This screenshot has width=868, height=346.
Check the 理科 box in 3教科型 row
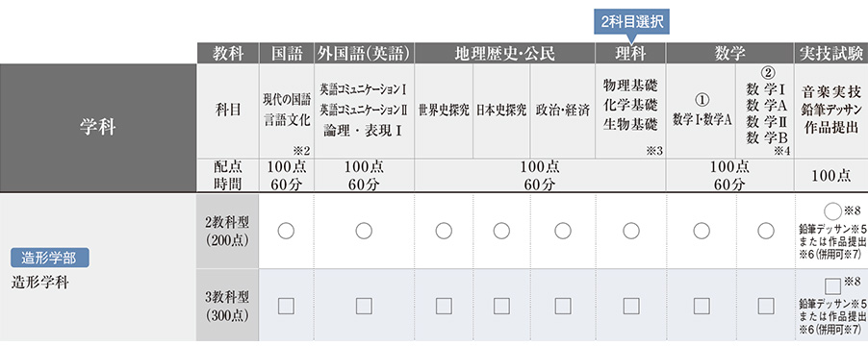pyautogui.click(x=631, y=306)
